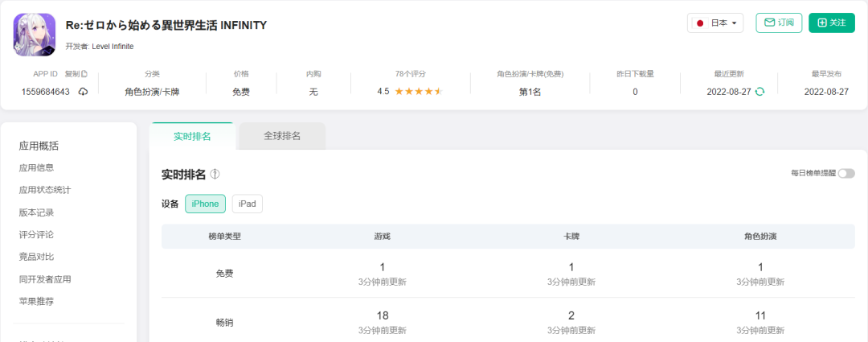Go to 评分评论 sidebar item
The width and height of the screenshot is (868, 342).
pyautogui.click(x=36, y=234)
